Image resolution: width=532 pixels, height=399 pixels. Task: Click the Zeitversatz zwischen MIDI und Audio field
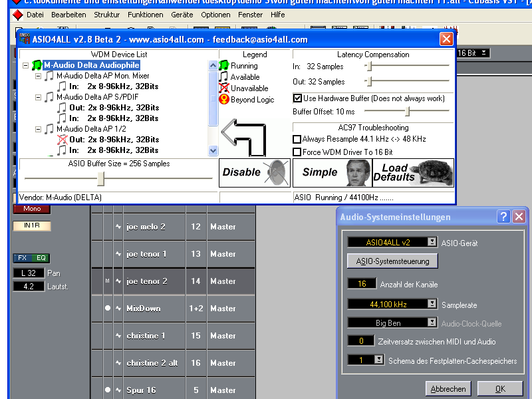[360, 340]
